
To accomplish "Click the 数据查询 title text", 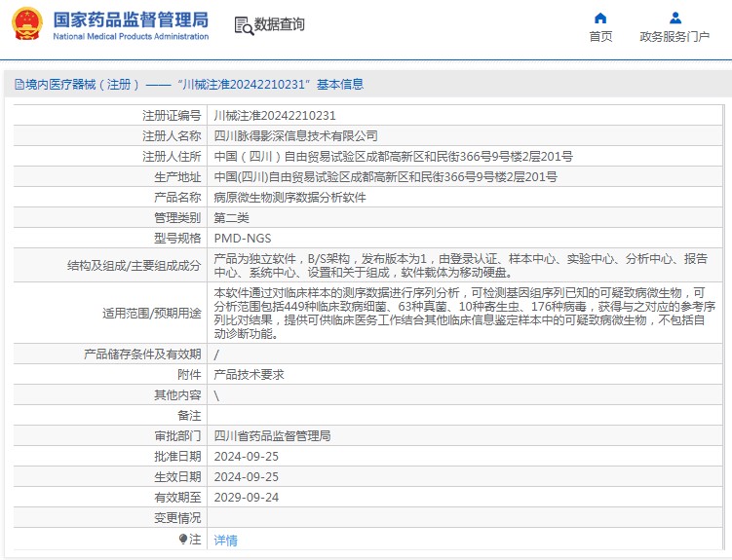I will pos(279,24).
